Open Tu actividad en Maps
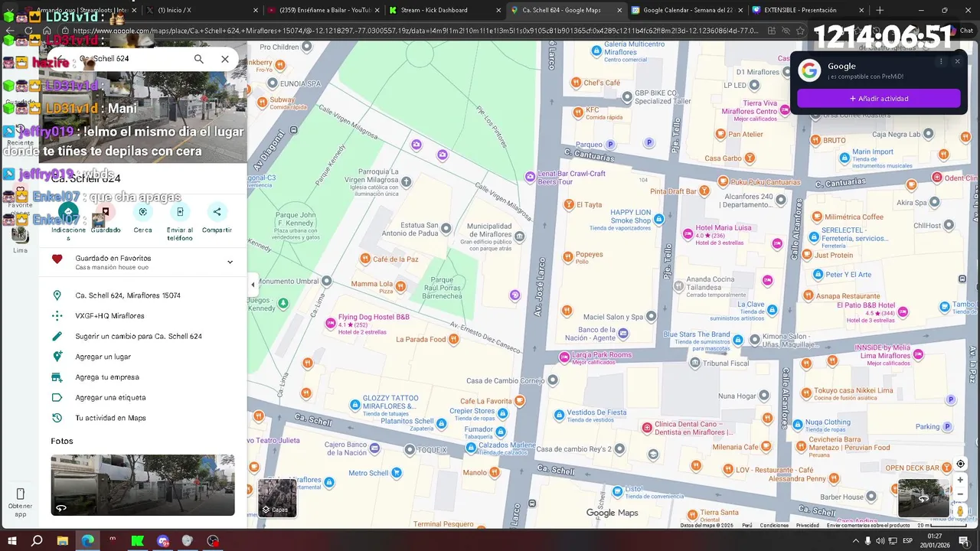 coord(110,418)
